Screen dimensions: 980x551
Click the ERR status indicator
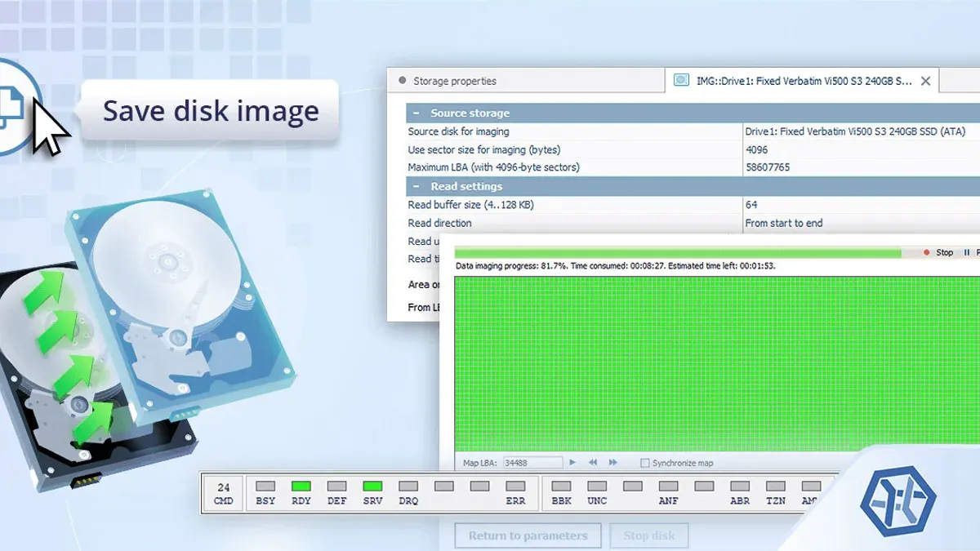(516, 487)
